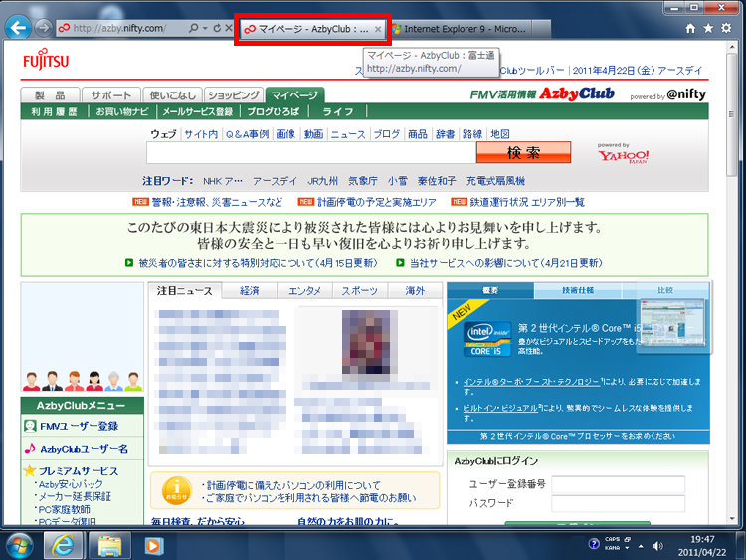Click the ユーザー登録番号 input field

pyautogui.click(x=618, y=484)
